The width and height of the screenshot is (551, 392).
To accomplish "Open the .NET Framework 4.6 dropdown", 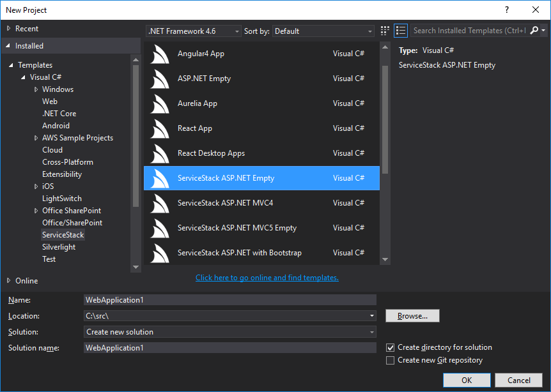I will 194,31.
